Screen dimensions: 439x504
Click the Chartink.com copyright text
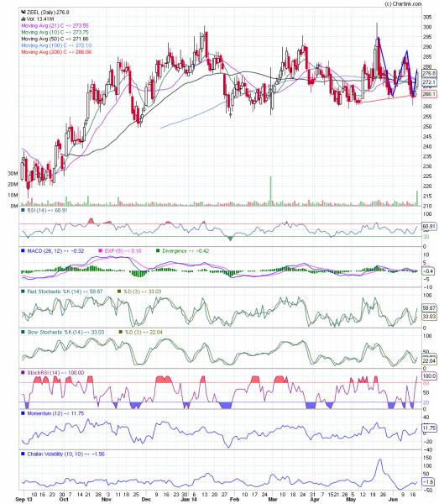403,4
